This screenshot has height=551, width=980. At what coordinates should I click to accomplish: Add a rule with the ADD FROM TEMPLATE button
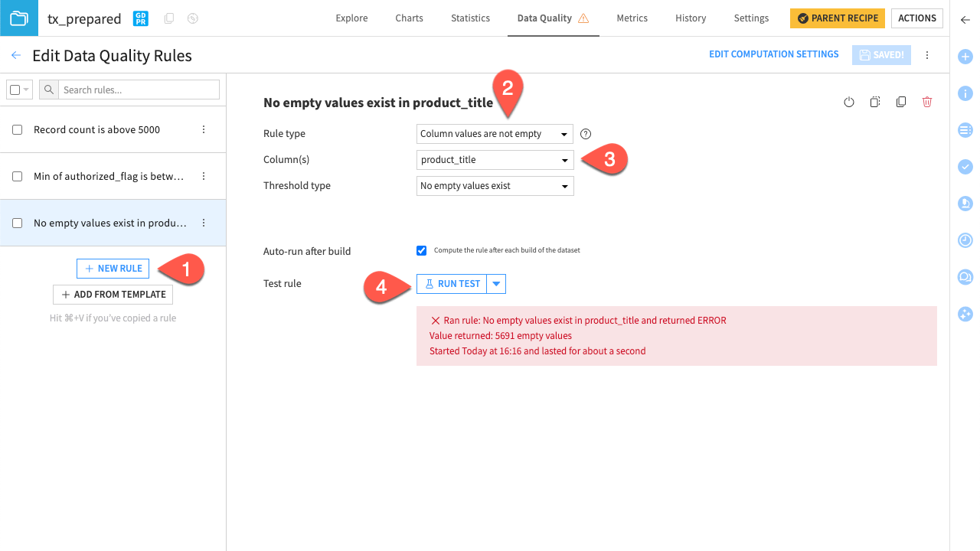pyautogui.click(x=113, y=294)
